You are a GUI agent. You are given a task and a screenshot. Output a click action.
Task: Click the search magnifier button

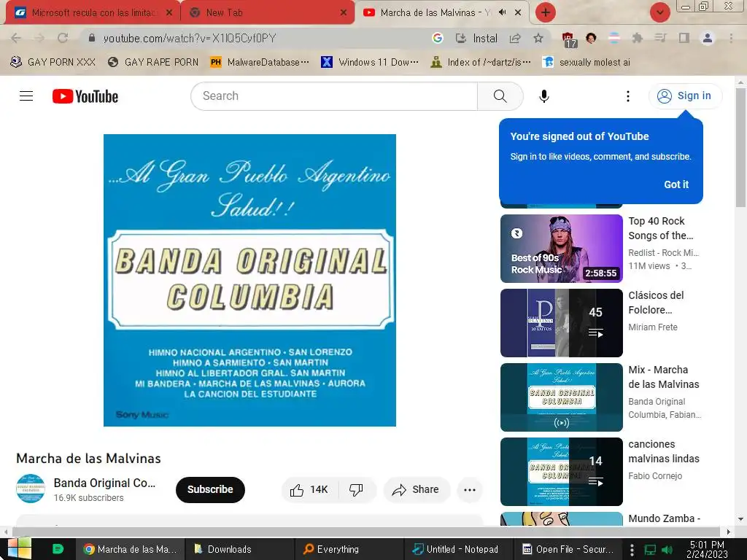(500, 96)
